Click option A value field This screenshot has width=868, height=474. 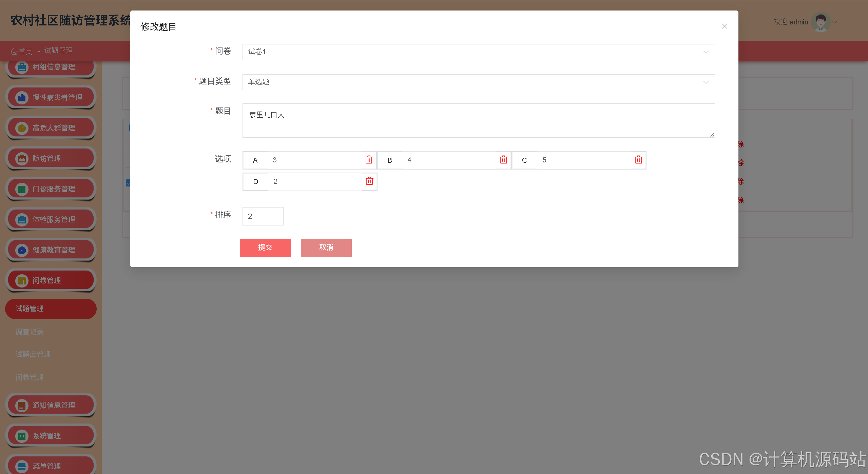click(314, 160)
